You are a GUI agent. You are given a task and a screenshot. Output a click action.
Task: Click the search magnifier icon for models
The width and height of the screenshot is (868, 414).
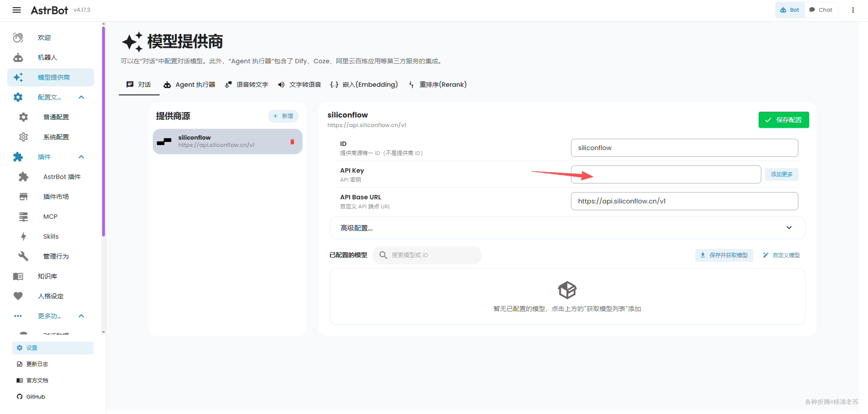pos(383,255)
